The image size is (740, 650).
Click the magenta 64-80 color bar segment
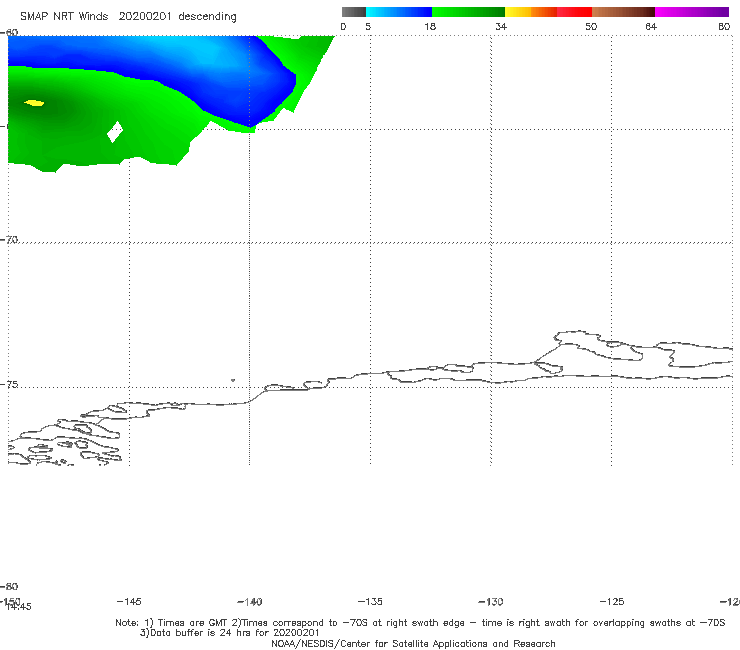point(692,12)
